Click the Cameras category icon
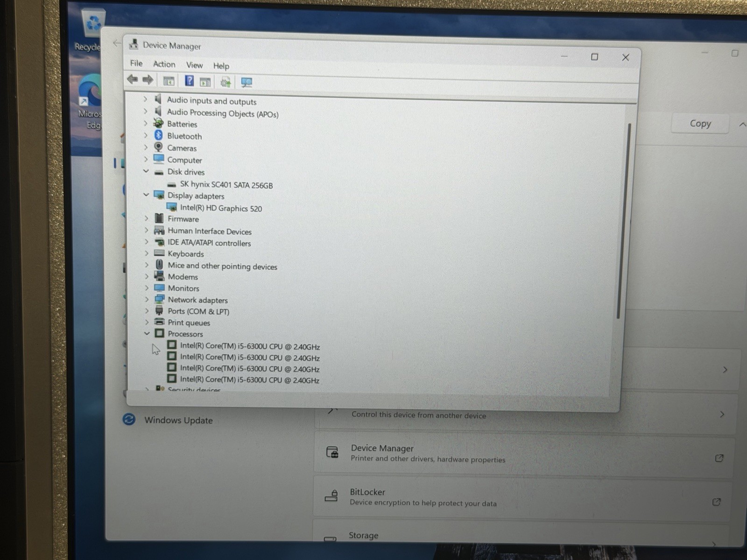This screenshot has width=747, height=560. [x=158, y=147]
